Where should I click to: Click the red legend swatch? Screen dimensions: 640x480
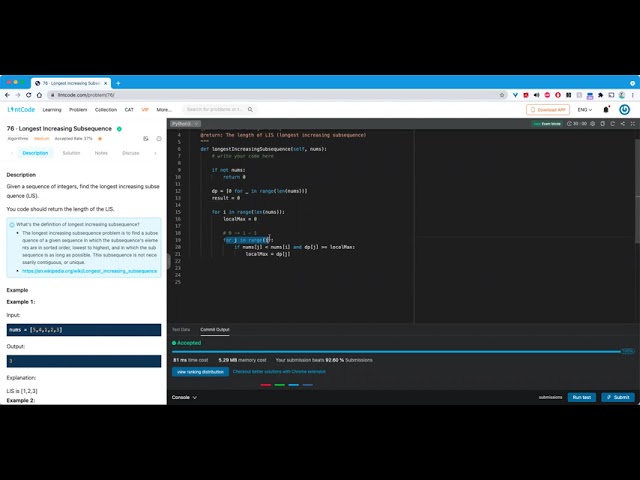(x=266, y=385)
